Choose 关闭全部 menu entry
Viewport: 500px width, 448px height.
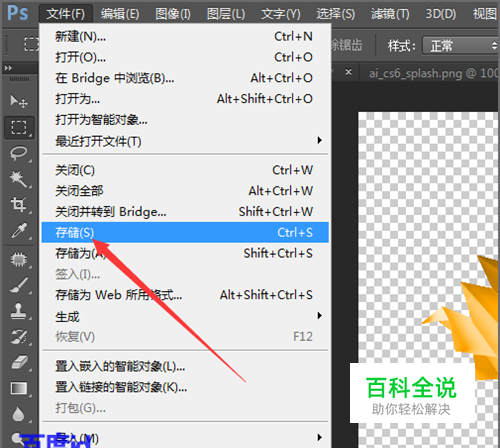click(x=185, y=191)
